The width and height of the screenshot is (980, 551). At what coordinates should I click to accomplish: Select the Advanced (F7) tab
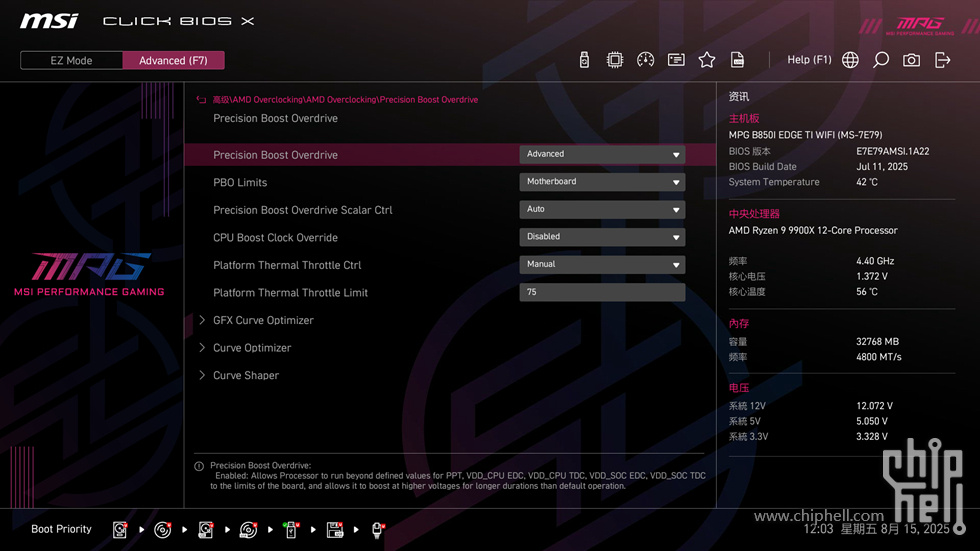(173, 61)
